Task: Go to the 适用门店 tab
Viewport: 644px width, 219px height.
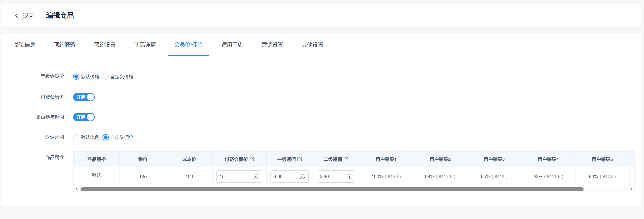Action: click(x=232, y=45)
